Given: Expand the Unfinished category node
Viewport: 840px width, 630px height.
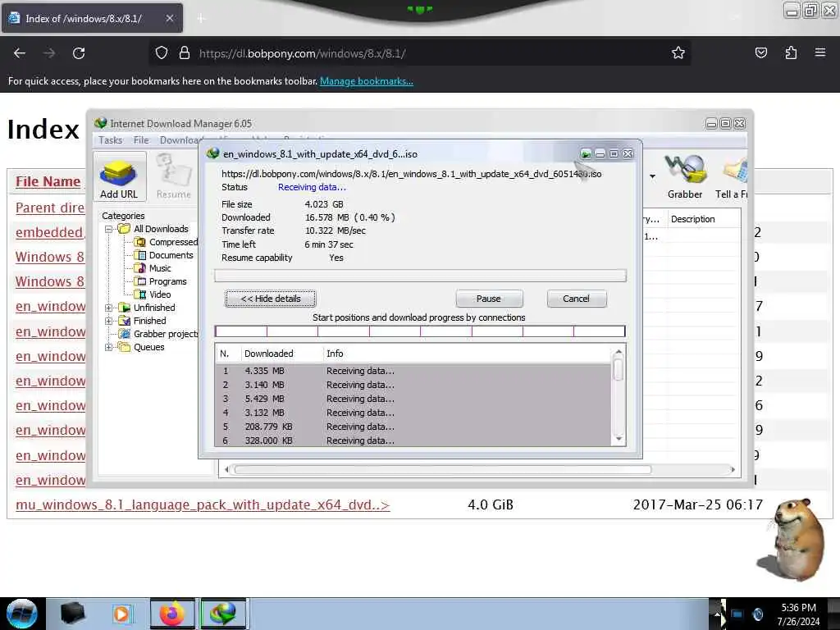Looking at the screenshot, I should click(x=108, y=308).
